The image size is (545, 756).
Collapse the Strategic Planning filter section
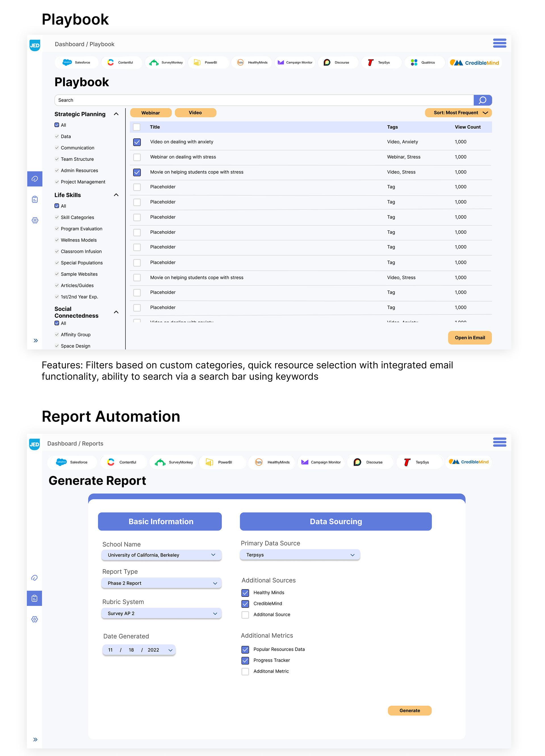coord(116,114)
